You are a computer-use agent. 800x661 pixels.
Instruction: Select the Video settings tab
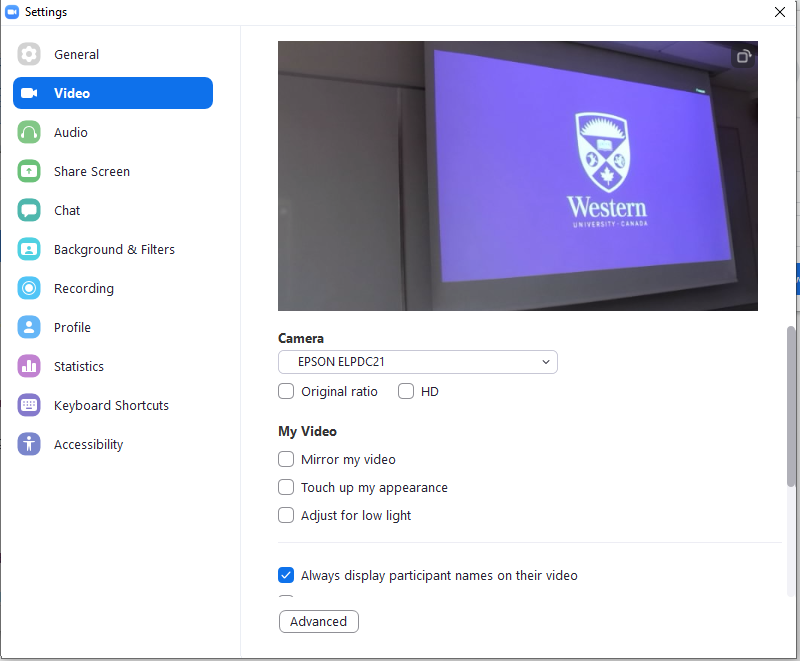[113, 93]
